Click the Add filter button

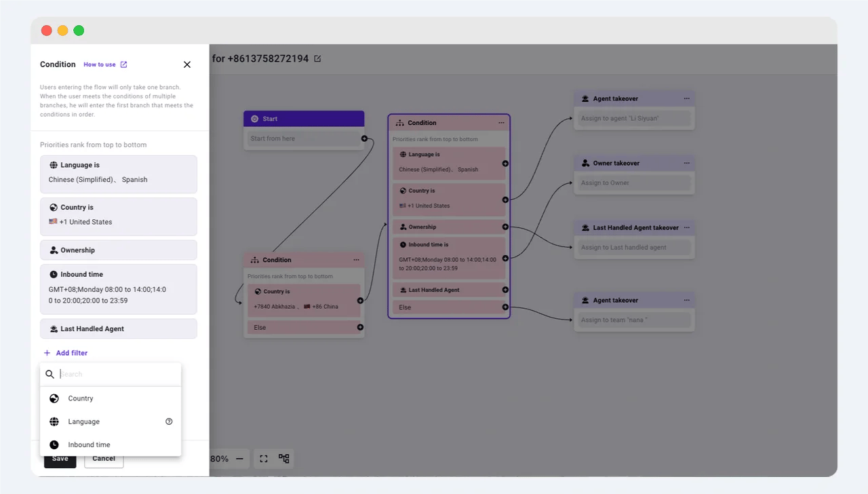pos(66,353)
